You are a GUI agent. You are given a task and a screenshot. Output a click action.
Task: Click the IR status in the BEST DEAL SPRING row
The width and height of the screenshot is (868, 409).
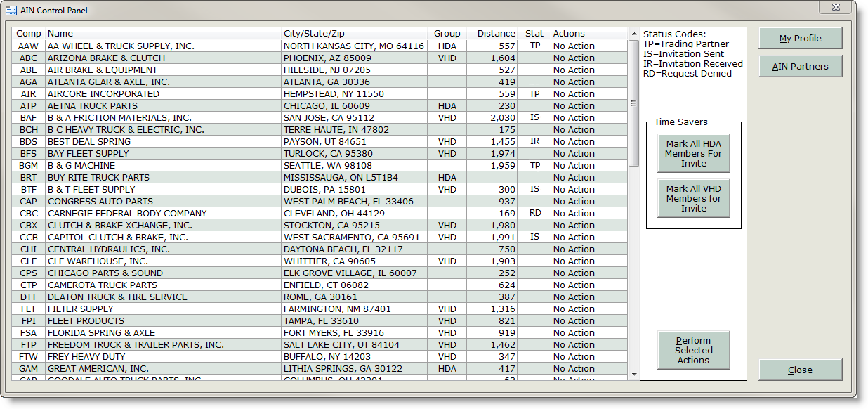534,141
